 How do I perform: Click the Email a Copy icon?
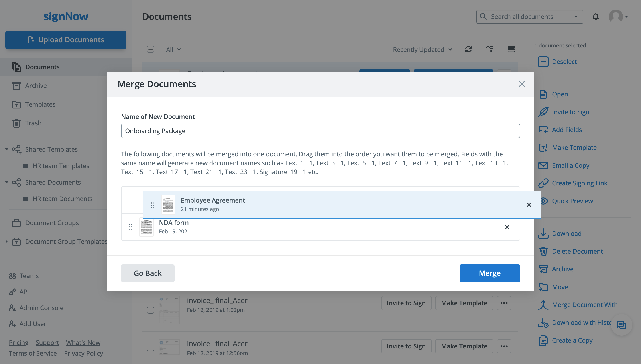click(x=543, y=165)
